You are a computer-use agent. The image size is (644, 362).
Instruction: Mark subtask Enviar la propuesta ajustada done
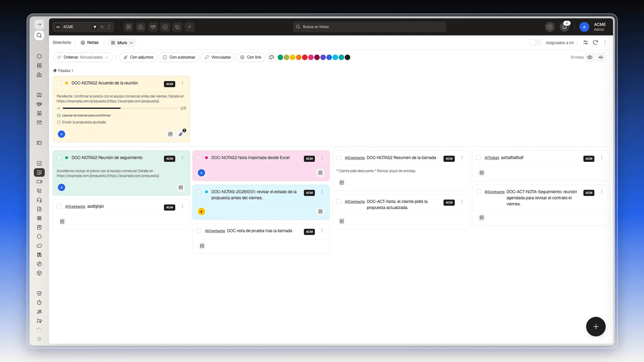[59, 122]
